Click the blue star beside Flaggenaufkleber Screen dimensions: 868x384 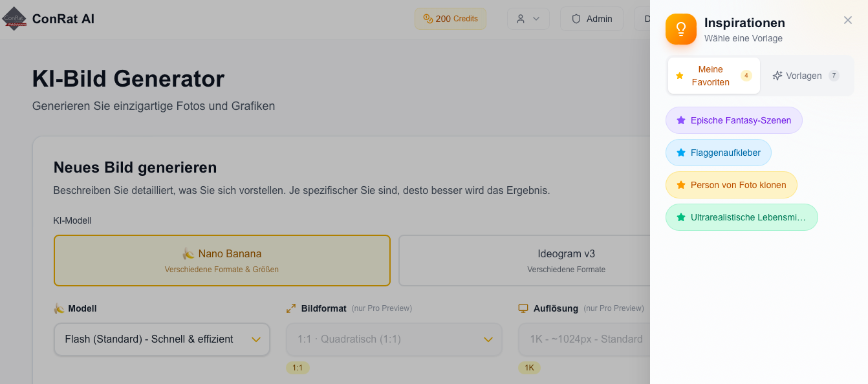pos(680,153)
